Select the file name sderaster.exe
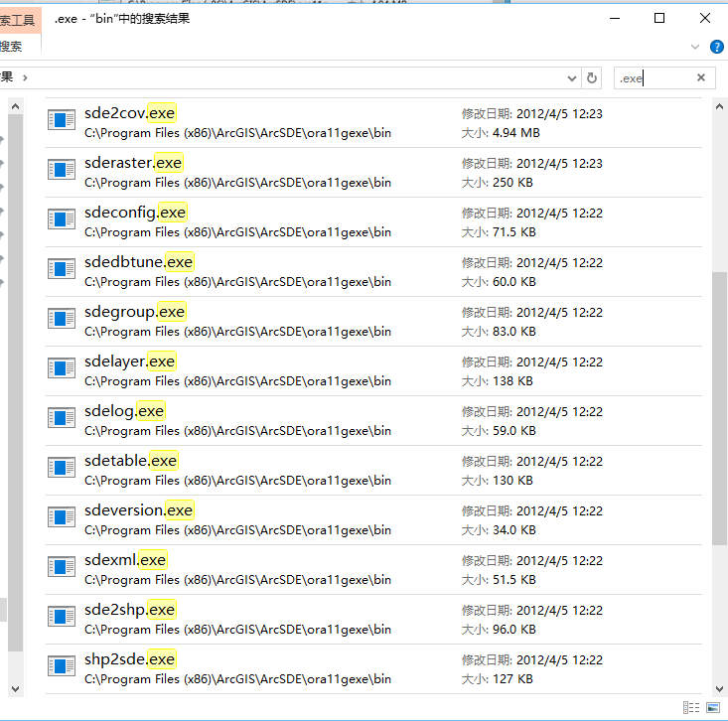 click(133, 163)
